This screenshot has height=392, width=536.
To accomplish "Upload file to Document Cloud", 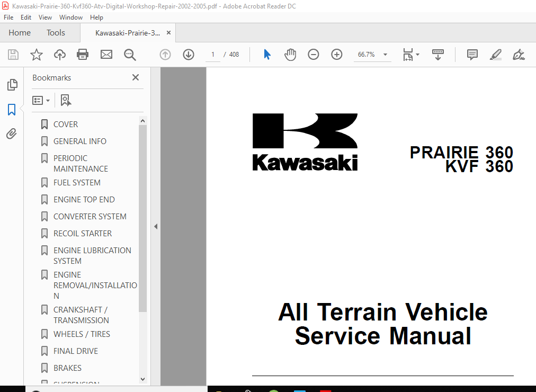I will 60,55.
